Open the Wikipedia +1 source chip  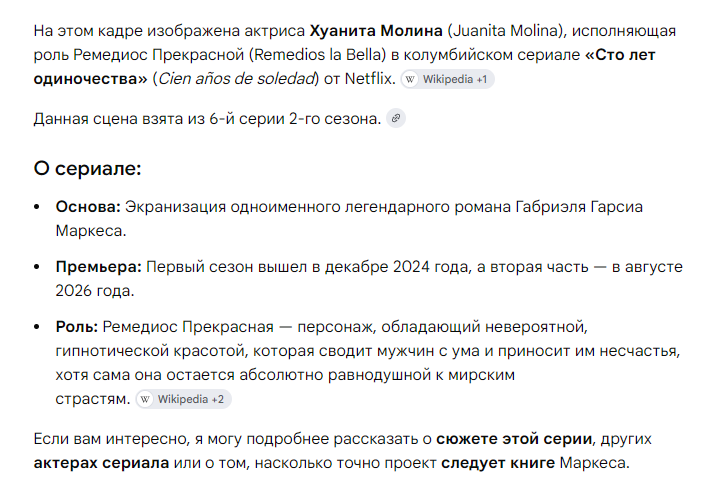coord(448,79)
